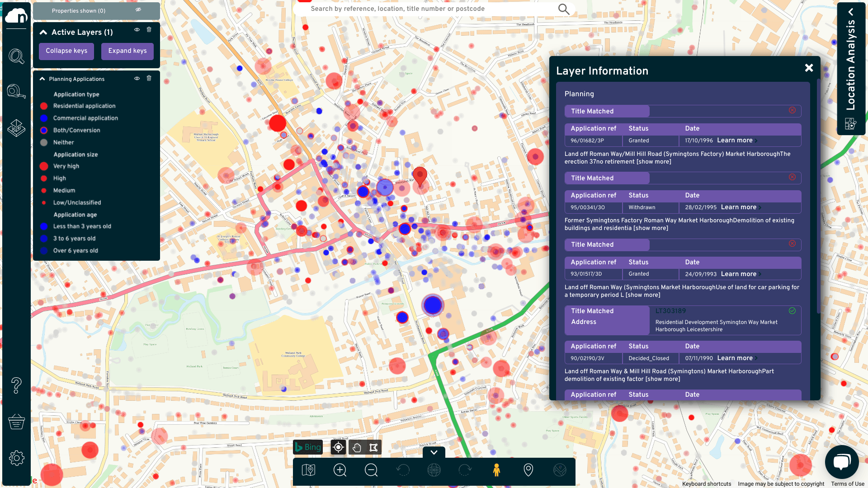
Task: Click the cloud home logo icon
Action: (x=16, y=16)
